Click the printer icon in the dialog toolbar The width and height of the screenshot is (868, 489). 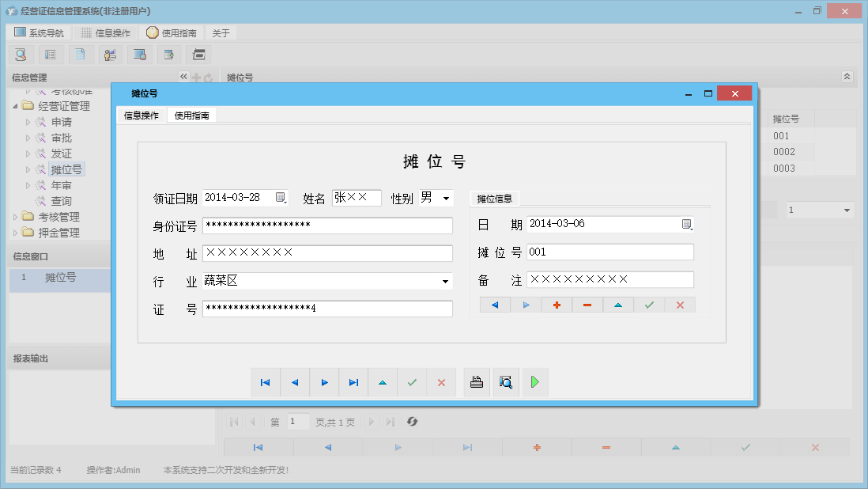coord(477,383)
